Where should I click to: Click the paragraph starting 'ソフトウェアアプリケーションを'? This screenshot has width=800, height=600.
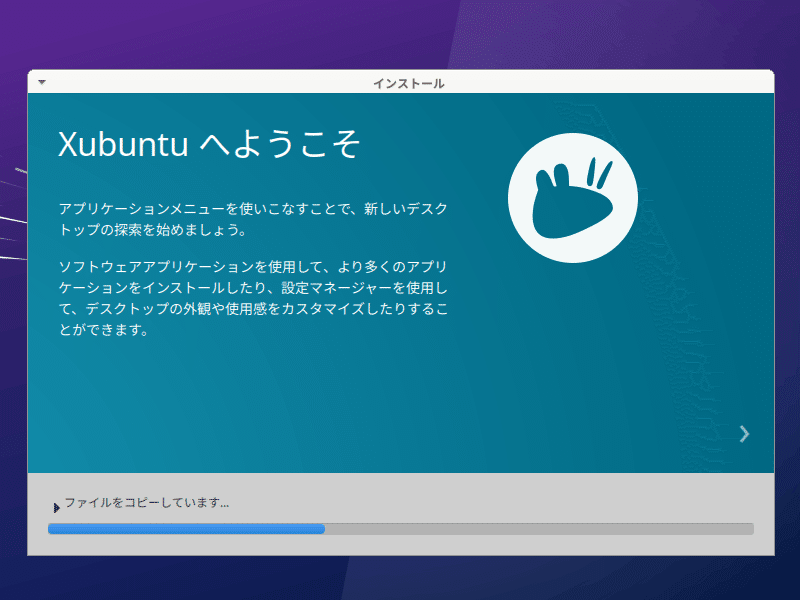pos(253,298)
